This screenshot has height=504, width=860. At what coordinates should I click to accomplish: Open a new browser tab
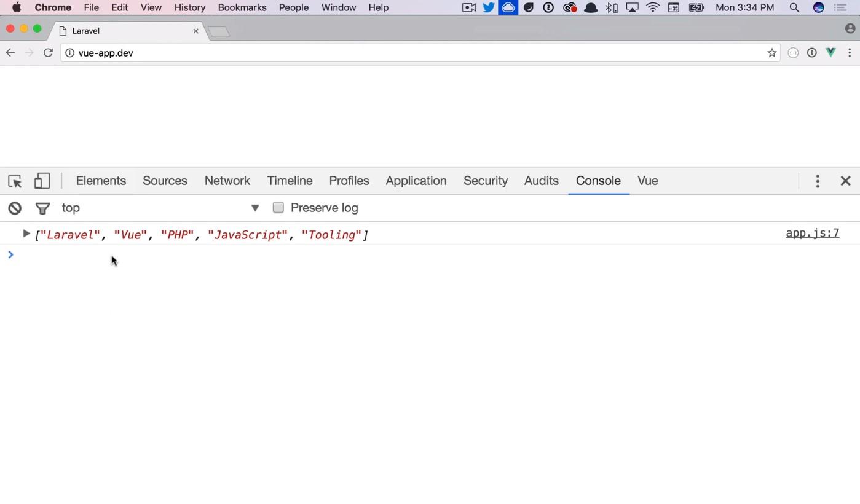point(219,31)
